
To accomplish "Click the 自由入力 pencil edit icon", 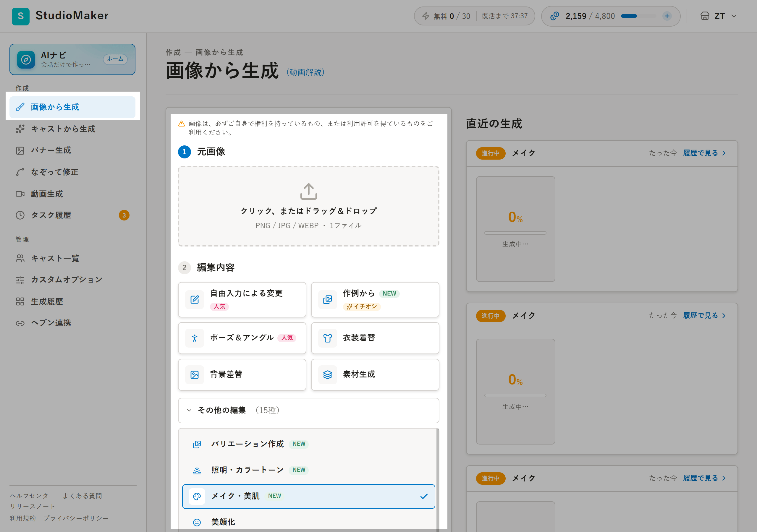I will (195, 300).
